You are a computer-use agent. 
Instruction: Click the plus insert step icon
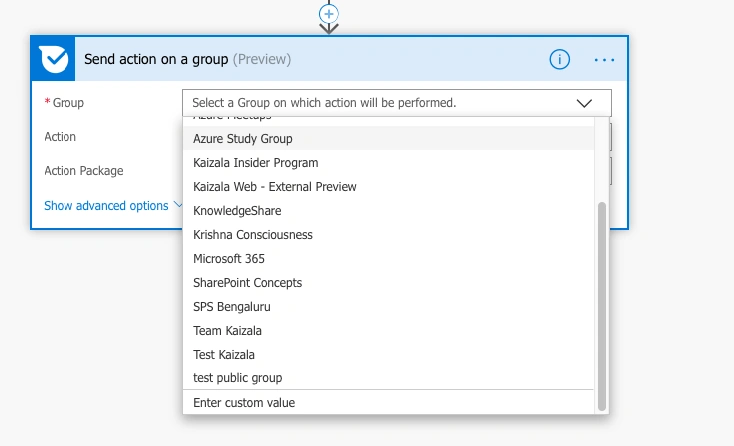(329, 14)
